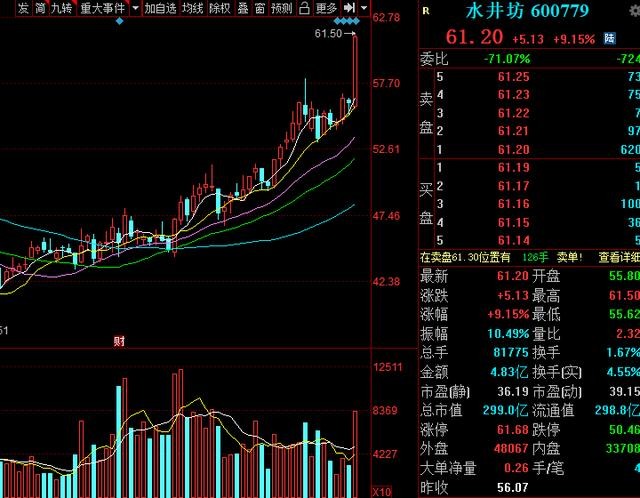The height and width of the screenshot is (498, 640).
Task: Click the 窗 window button in toolbar
Action: (x=259, y=8)
